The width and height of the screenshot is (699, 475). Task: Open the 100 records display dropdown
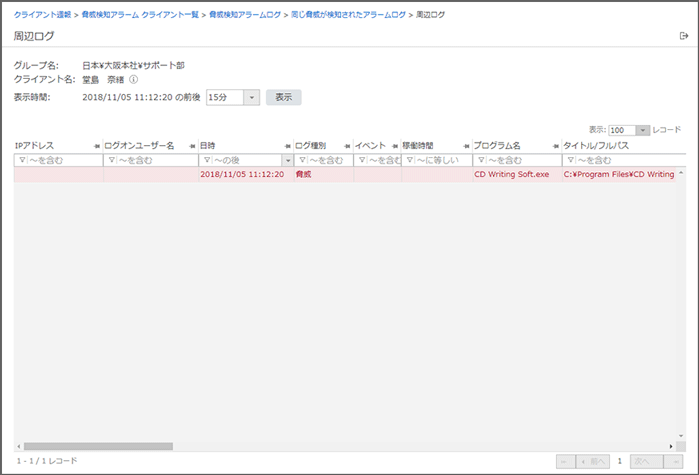coord(642,130)
